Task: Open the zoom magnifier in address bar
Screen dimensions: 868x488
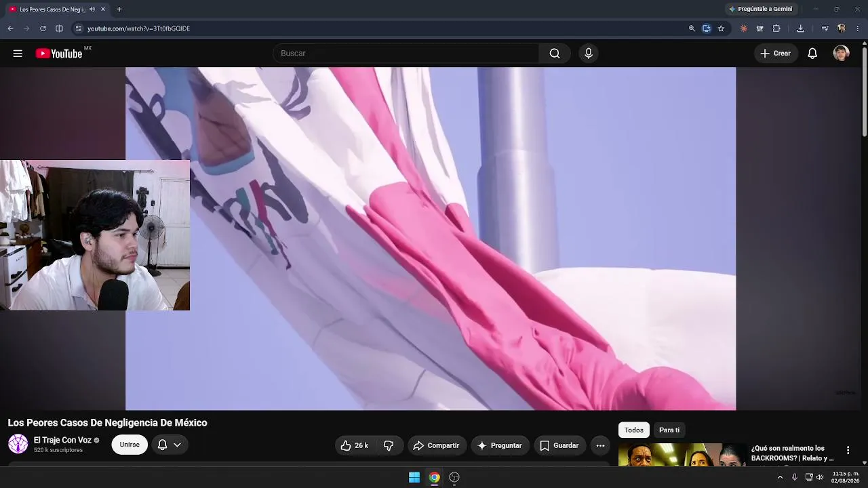Action: [x=692, y=28]
